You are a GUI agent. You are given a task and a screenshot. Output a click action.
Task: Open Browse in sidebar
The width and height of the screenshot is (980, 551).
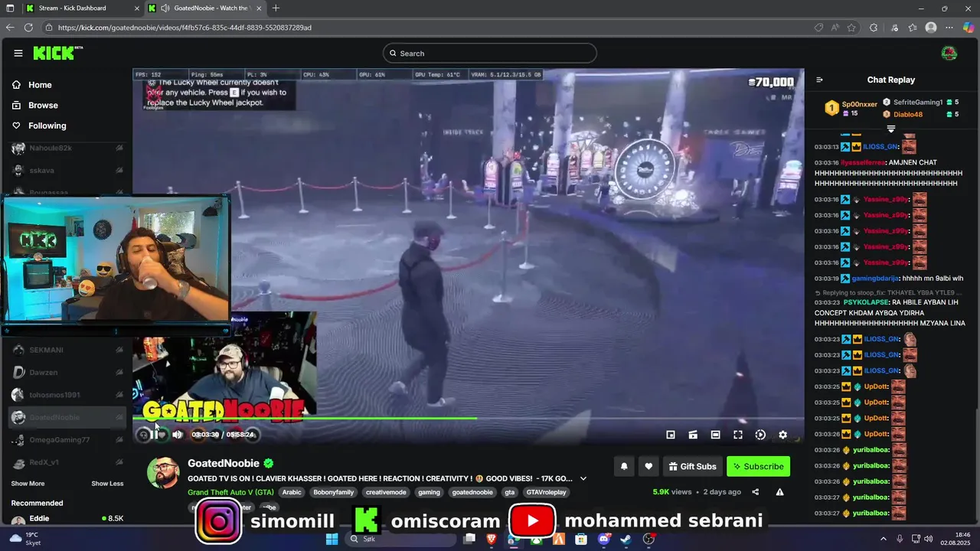coord(35,105)
